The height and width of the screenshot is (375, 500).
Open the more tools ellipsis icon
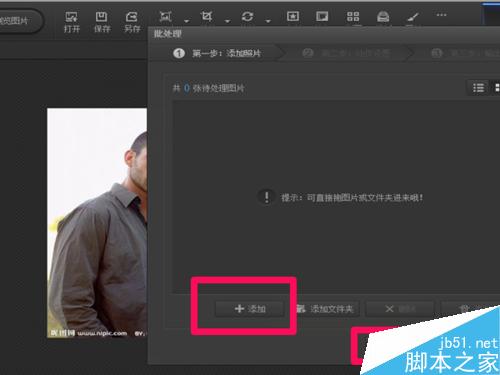[x=441, y=15]
